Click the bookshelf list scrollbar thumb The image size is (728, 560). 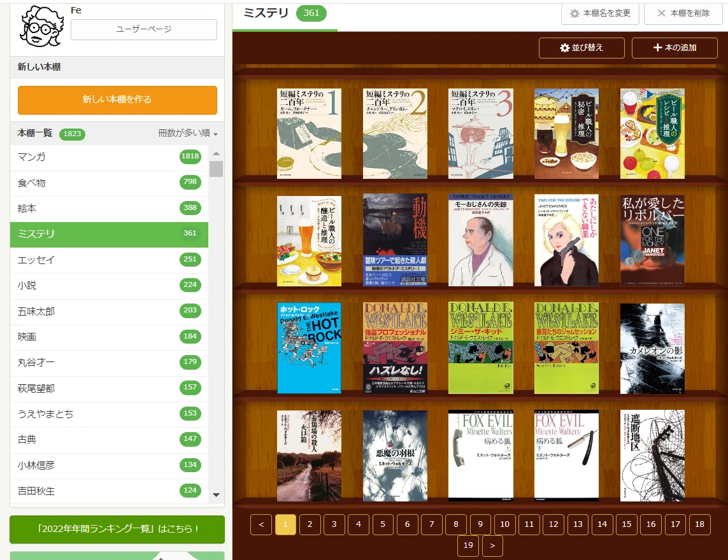(x=216, y=169)
